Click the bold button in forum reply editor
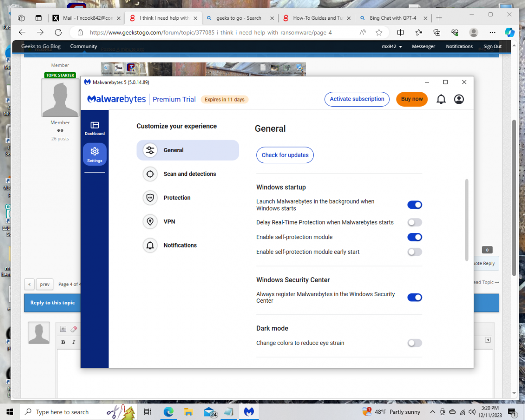Image resolution: width=525 pixels, height=420 pixels. 63,342
